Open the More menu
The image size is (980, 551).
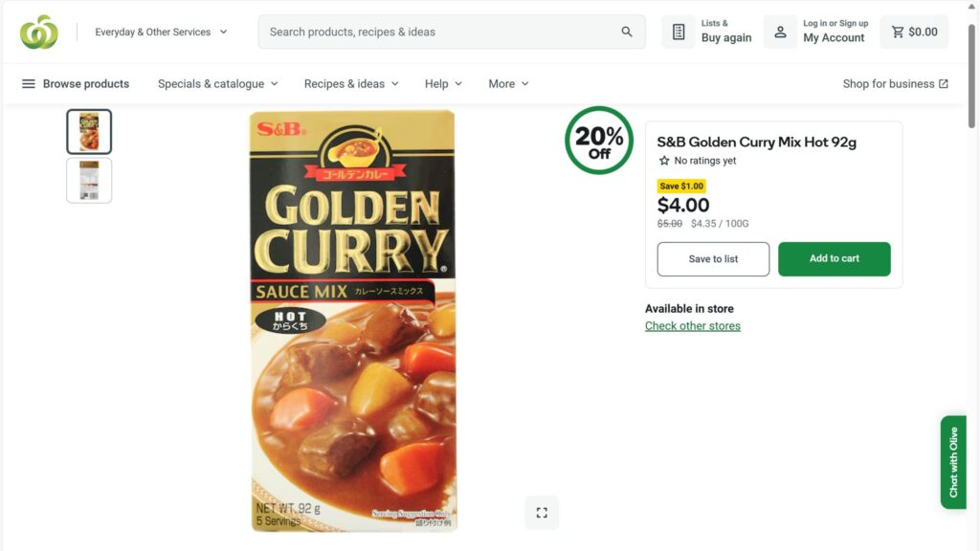pos(508,84)
